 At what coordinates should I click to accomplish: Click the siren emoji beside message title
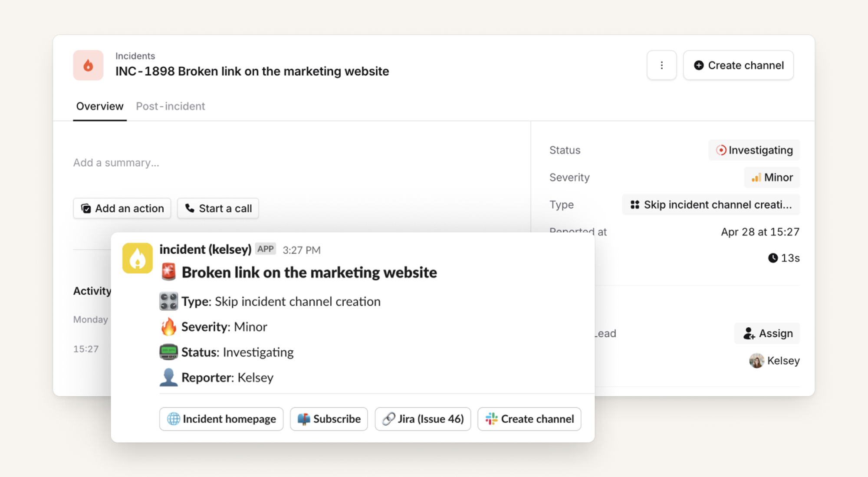[168, 272]
